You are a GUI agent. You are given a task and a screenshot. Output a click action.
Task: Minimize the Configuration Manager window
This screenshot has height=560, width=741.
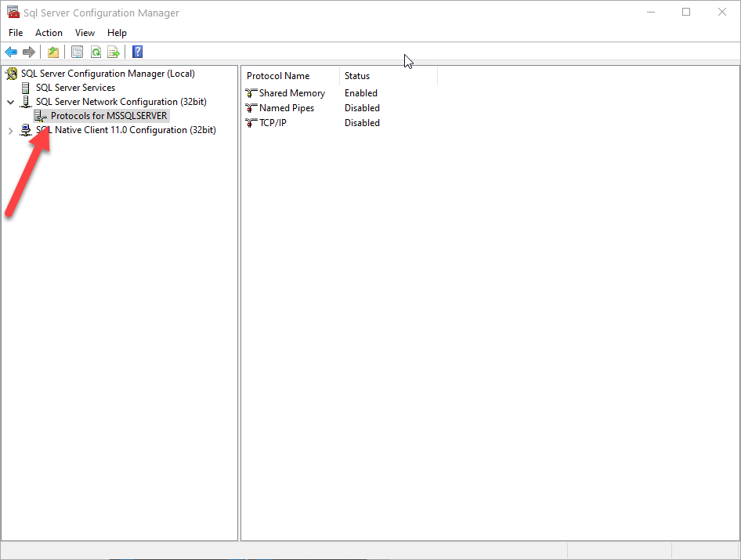[x=651, y=13]
